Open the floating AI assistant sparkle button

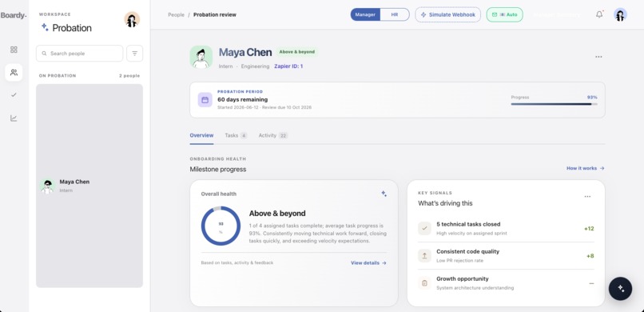coord(620,289)
